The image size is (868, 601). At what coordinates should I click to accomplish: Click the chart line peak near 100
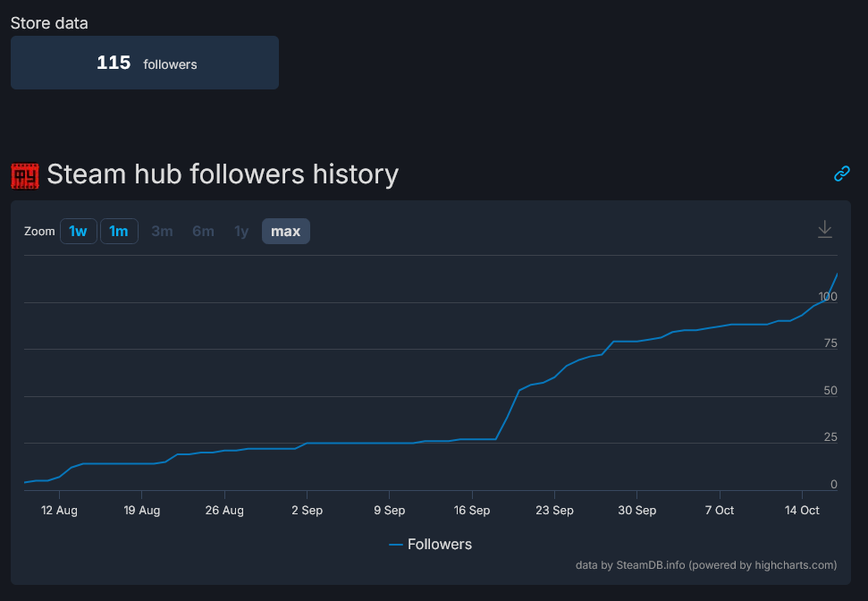[x=837, y=275]
